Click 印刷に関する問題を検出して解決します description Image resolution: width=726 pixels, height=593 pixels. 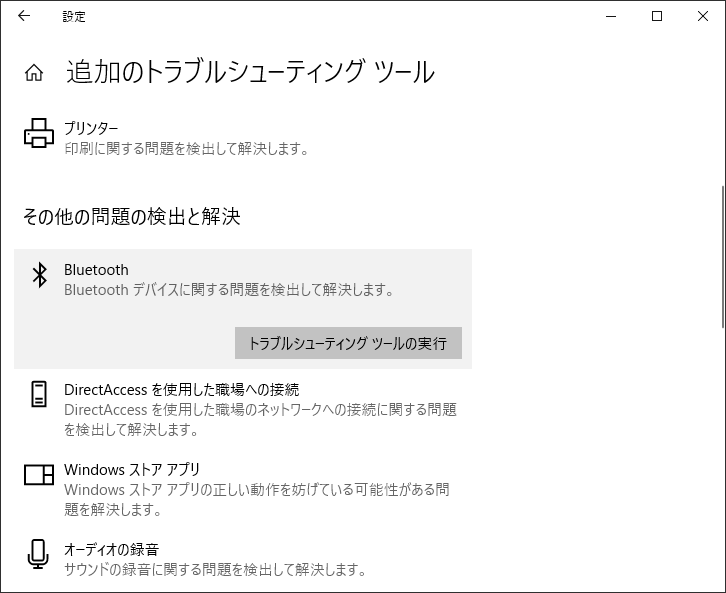tap(186, 149)
